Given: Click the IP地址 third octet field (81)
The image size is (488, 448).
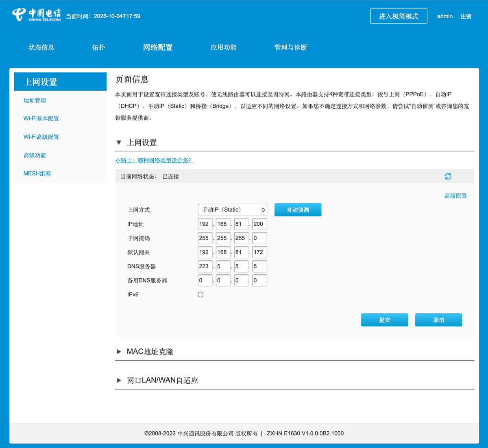Looking at the screenshot, I should [x=242, y=224].
